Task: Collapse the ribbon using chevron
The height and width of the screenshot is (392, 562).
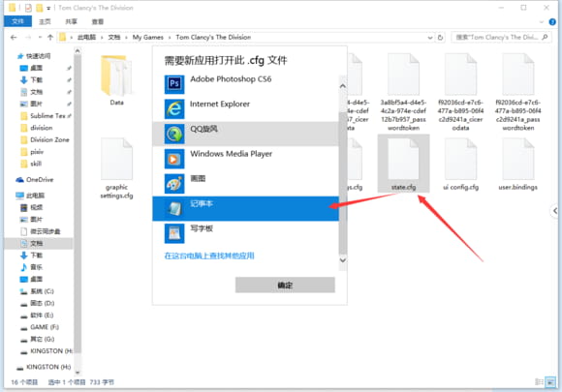Action: click(542, 22)
